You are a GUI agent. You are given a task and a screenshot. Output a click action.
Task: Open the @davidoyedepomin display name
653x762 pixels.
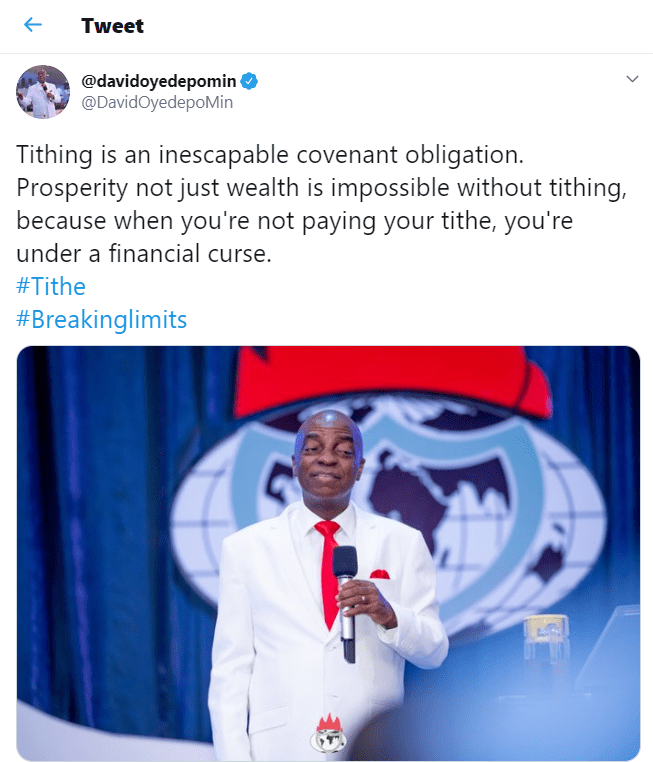158,81
